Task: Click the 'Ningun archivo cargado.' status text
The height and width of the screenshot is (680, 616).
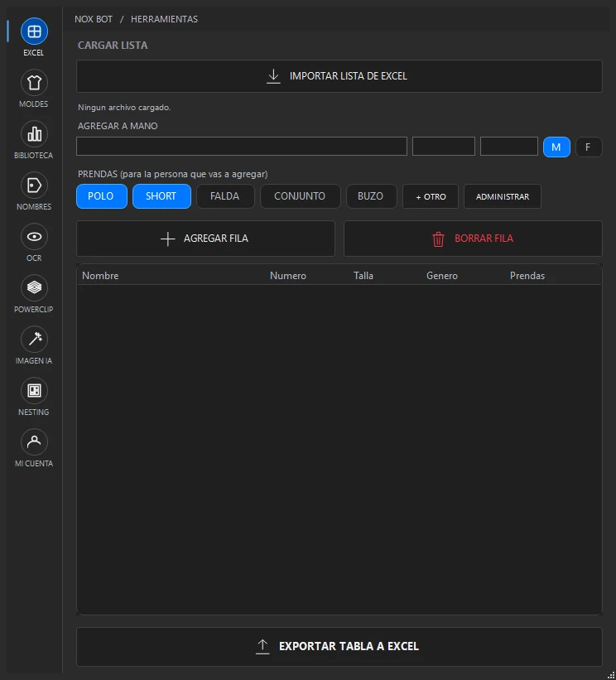Action: tap(124, 108)
